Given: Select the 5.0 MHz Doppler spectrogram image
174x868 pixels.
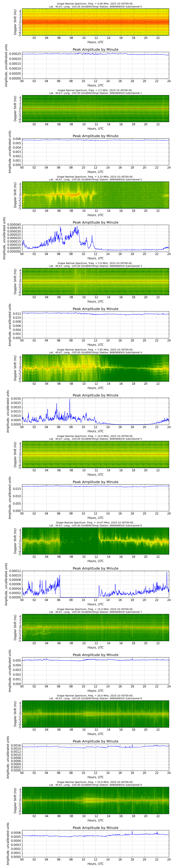Looking at the screenshot, I should pyautogui.click(x=96, y=281).
